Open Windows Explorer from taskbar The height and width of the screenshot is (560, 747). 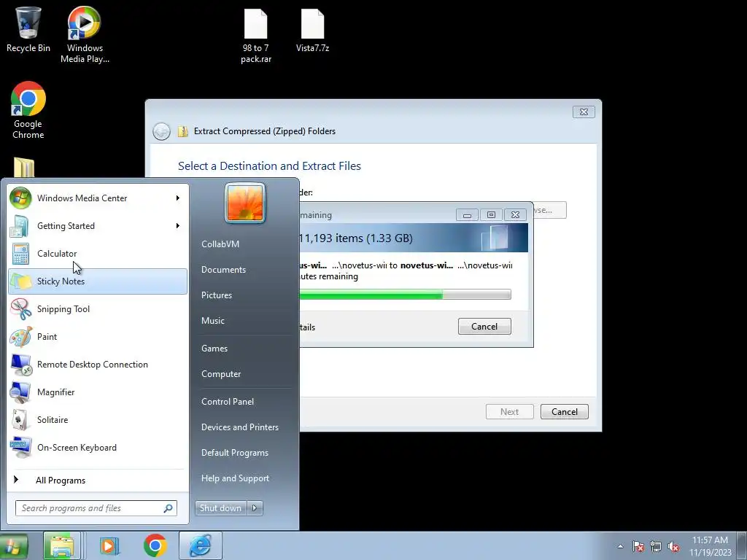click(62, 545)
